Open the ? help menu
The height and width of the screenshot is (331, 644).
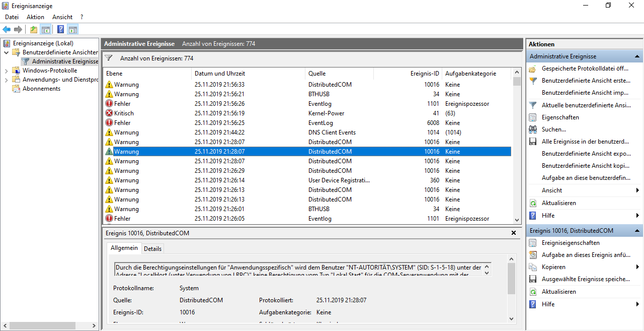click(x=82, y=17)
